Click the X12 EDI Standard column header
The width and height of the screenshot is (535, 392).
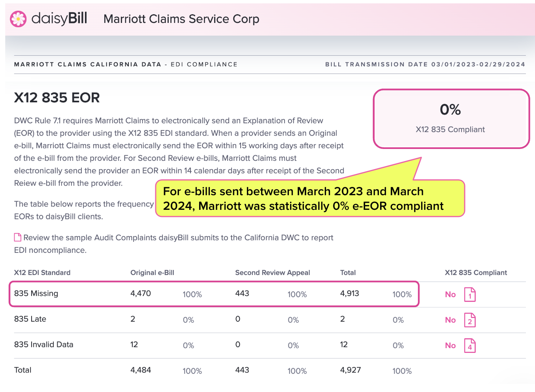coord(42,273)
